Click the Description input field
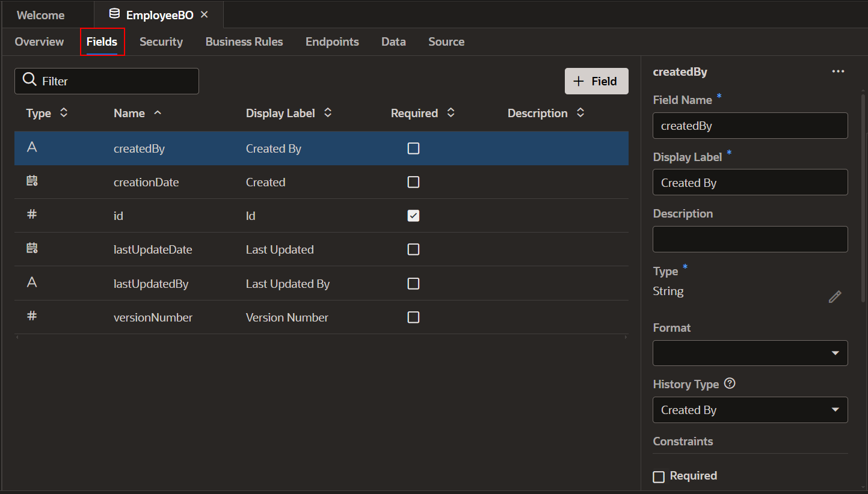Image resolution: width=868 pixels, height=494 pixels. [750, 239]
